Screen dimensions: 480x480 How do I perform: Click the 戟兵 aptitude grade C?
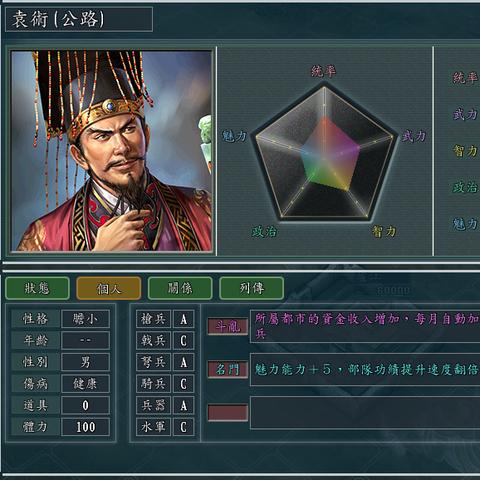point(184,341)
